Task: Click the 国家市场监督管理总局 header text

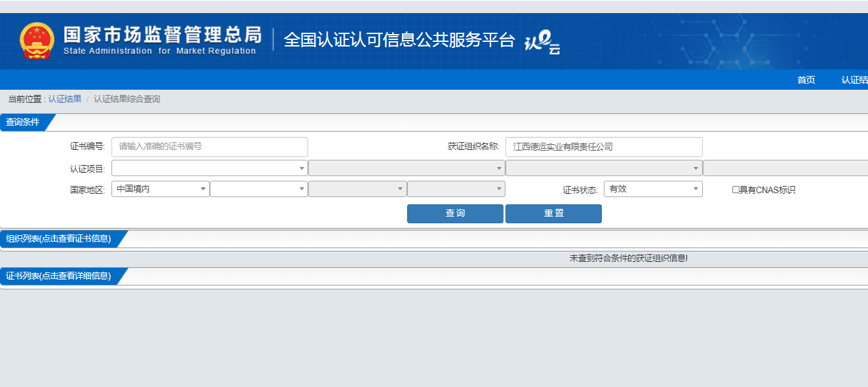Action: [162, 35]
